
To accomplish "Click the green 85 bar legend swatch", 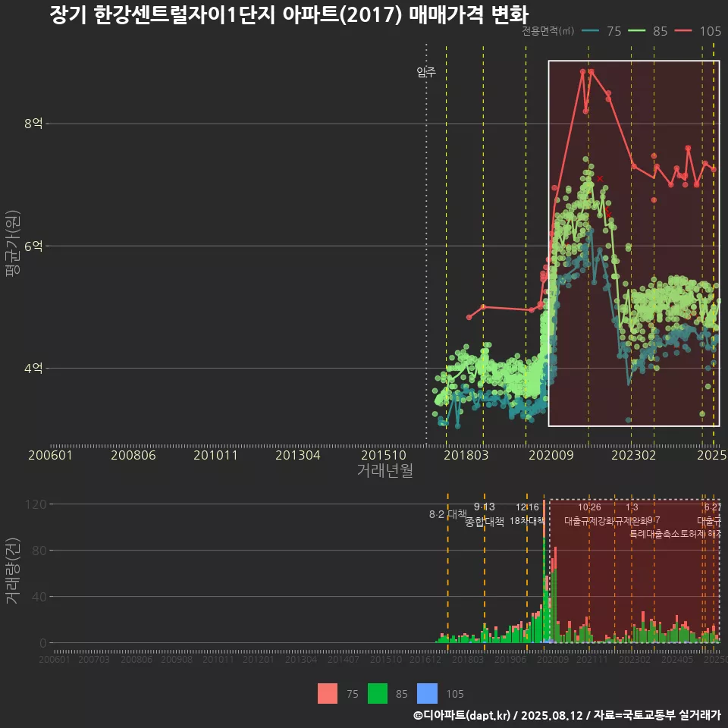I will 378,694.
